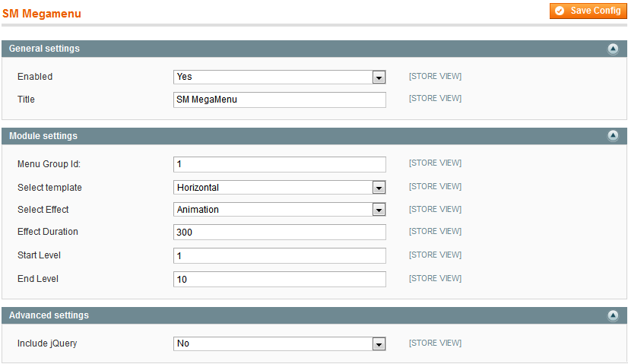Click the Animation dropdown arrow button
Image resolution: width=628 pixels, height=364 pixels.
click(x=379, y=210)
